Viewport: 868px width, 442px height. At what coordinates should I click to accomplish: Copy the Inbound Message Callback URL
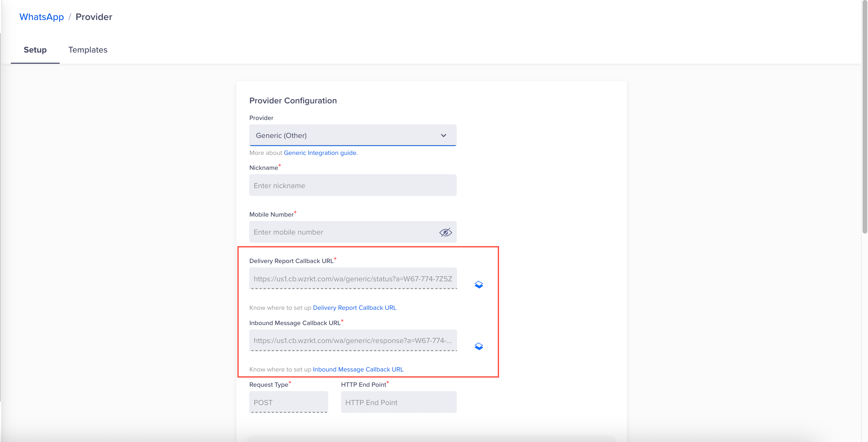click(x=478, y=346)
